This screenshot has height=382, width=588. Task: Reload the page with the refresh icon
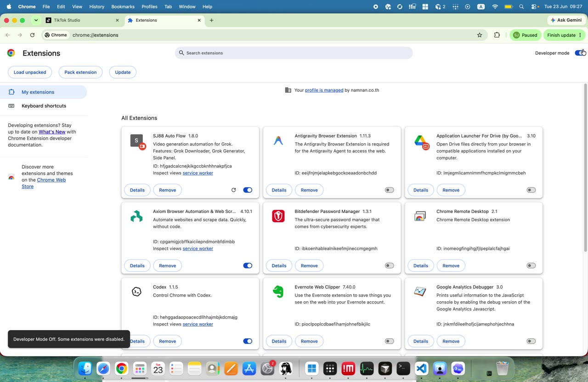32,35
